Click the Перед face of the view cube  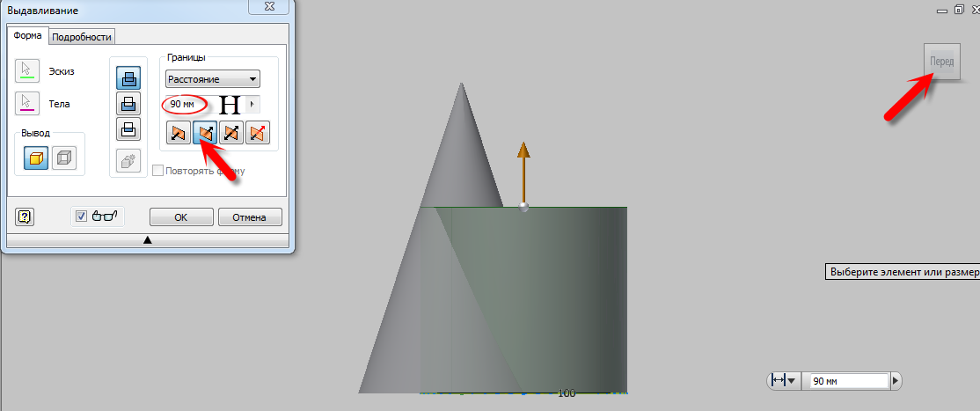940,63
